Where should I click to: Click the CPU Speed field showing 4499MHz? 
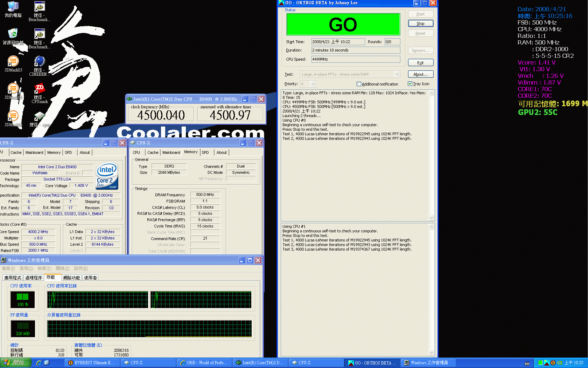pyautogui.click(x=356, y=59)
